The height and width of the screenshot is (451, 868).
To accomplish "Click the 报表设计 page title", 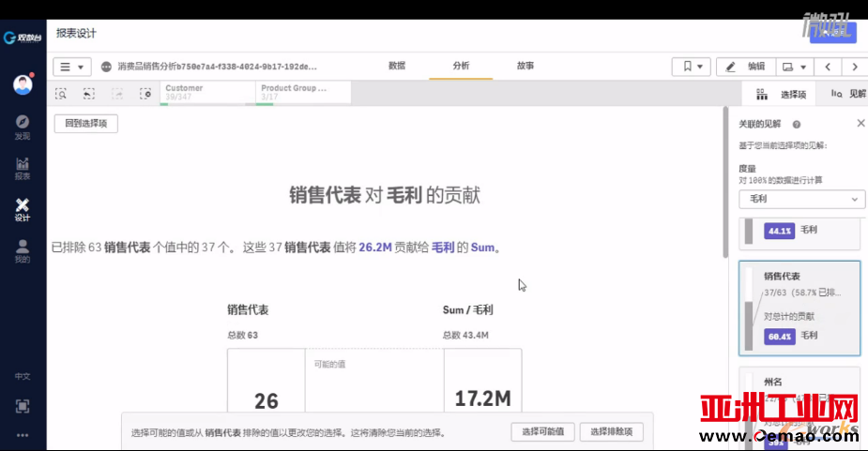I will [x=76, y=33].
